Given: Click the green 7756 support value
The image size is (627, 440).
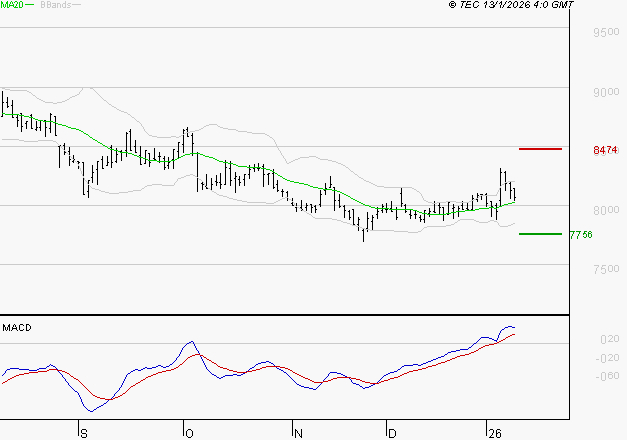Looking at the screenshot, I should coord(581,235).
